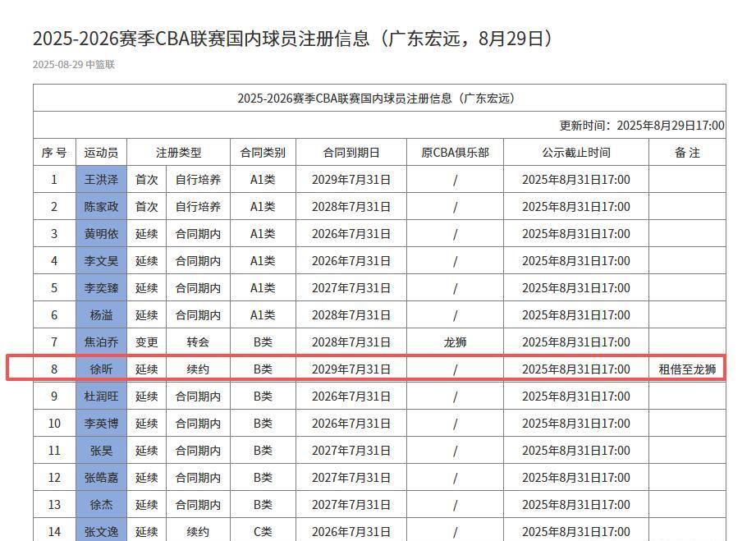Select player name 杜润旺
The image size is (756, 541).
pos(101,397)
